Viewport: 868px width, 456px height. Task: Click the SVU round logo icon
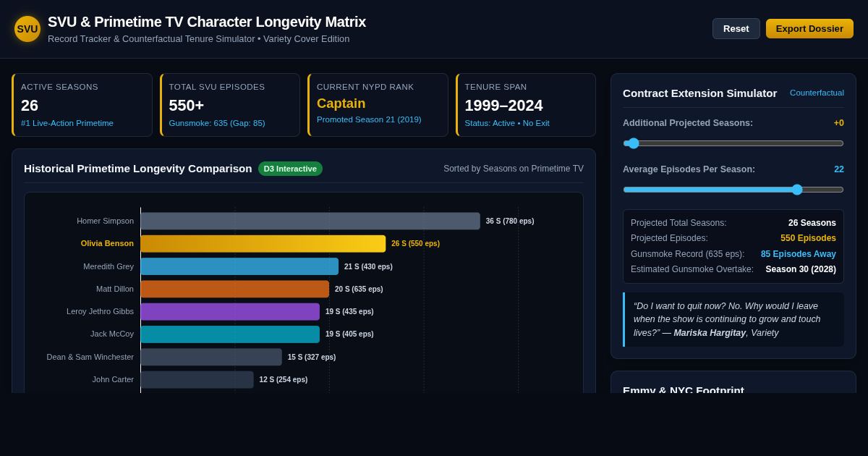(x=27, y=29)
